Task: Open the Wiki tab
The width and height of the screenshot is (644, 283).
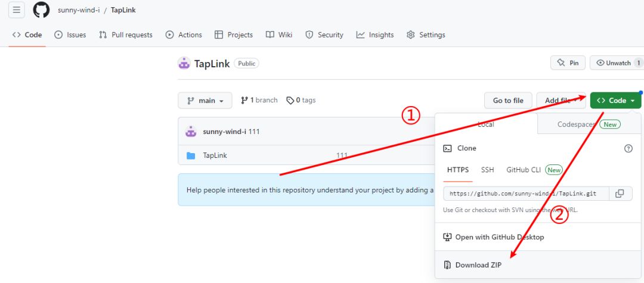Action: pyautogui.click(x=279, y=35)
